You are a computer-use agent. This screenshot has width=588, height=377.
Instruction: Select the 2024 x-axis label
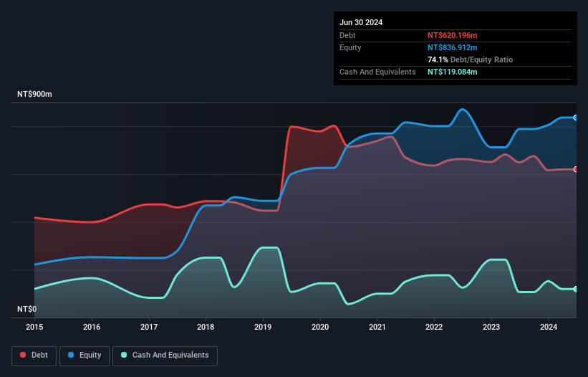pos(549,327)
